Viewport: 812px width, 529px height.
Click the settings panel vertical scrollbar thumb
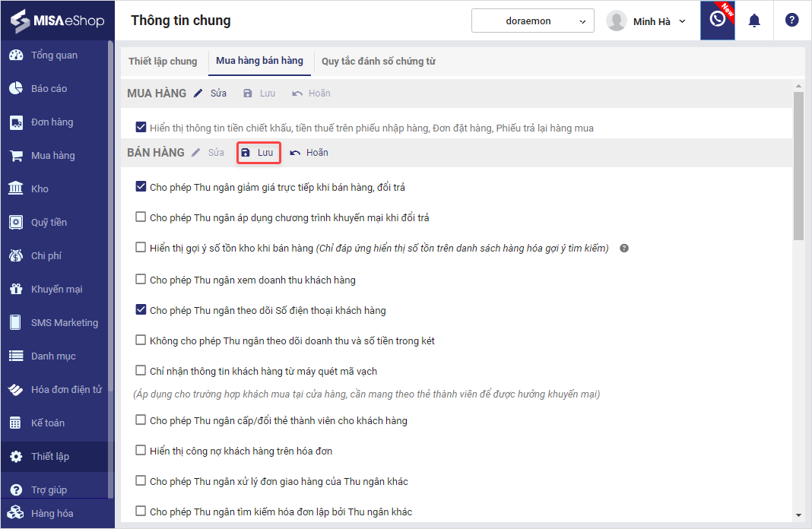point(798,166)
